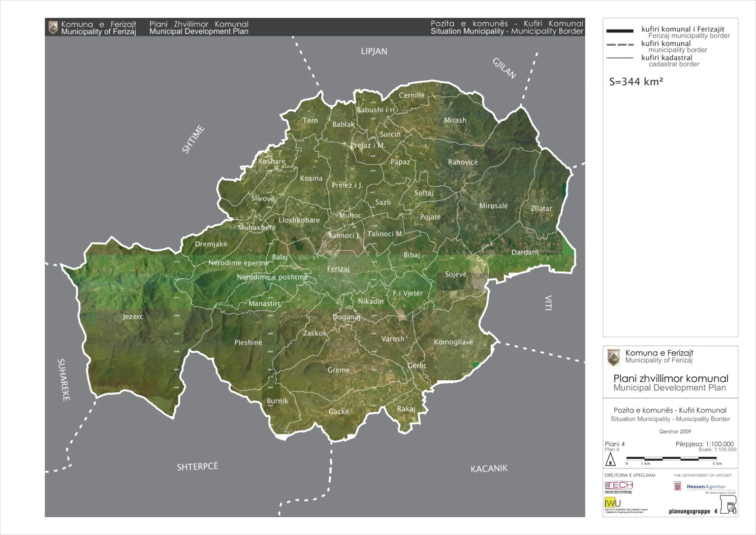Toggle the dashed kufiri komunal legend entry
The height and width of the screenshot is (535, 756).
click(620, 45)
